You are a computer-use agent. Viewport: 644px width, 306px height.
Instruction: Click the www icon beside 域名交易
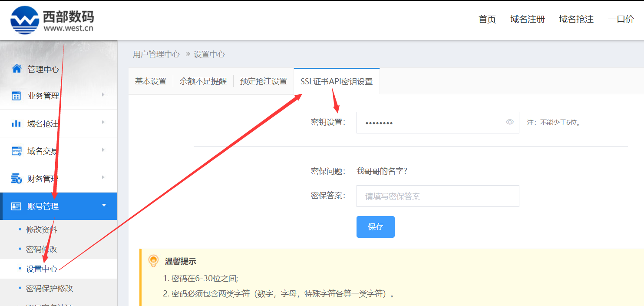[17, 151]
